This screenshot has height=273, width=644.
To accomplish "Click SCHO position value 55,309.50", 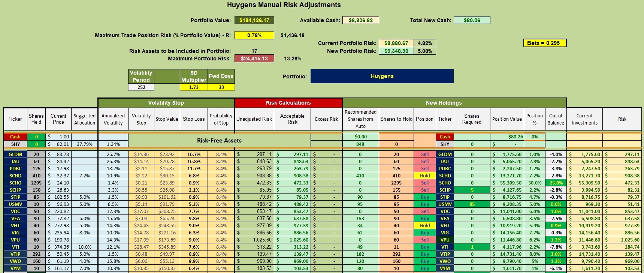I will click(x=507, y=183).
